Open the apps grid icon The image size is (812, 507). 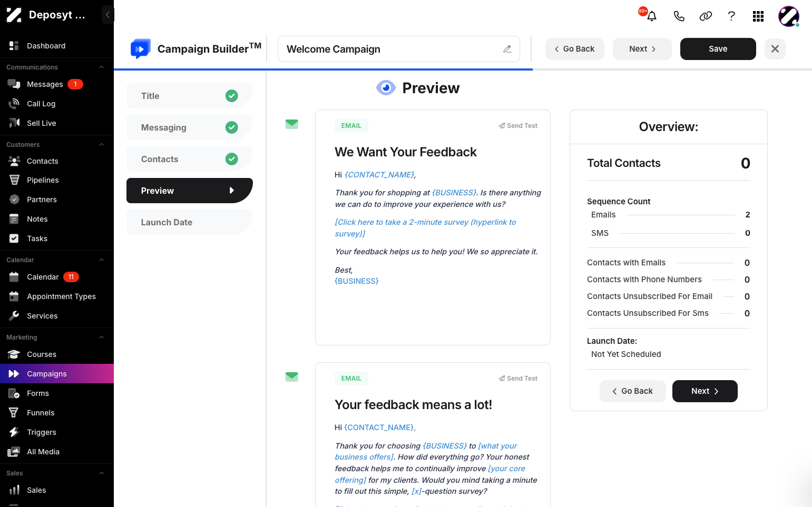tap(758, 16)
